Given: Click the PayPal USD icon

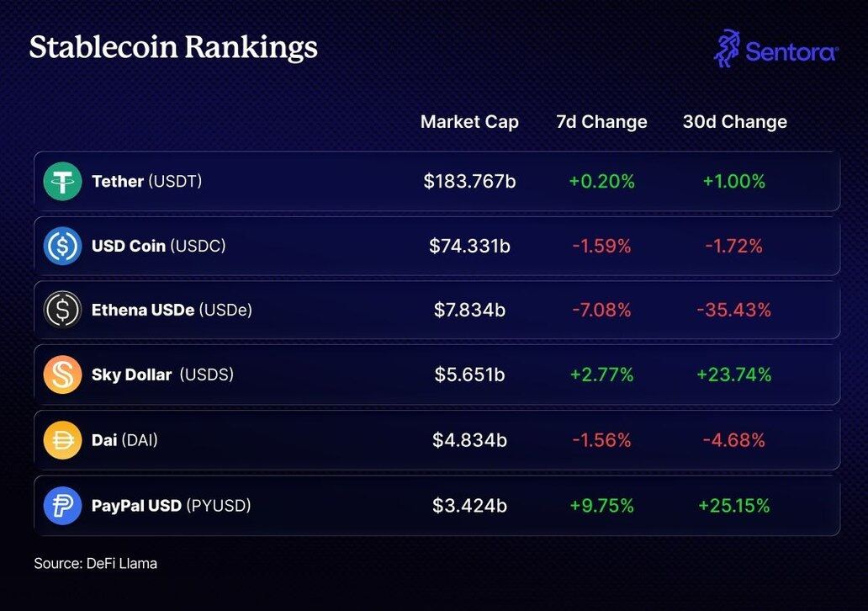Looking at the screenshot, I should pos(62,506).
